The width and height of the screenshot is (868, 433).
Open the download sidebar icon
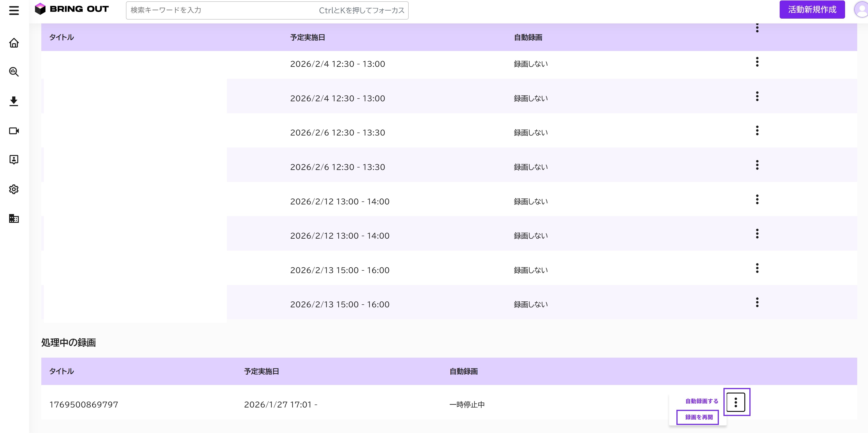point(14,101)
